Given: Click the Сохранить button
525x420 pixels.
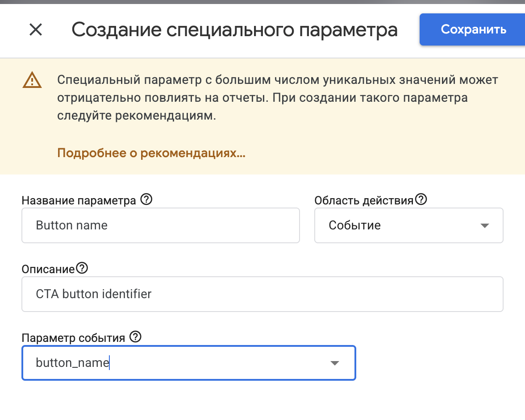Looking at the screenshot, I should click(x=472, y=29).
